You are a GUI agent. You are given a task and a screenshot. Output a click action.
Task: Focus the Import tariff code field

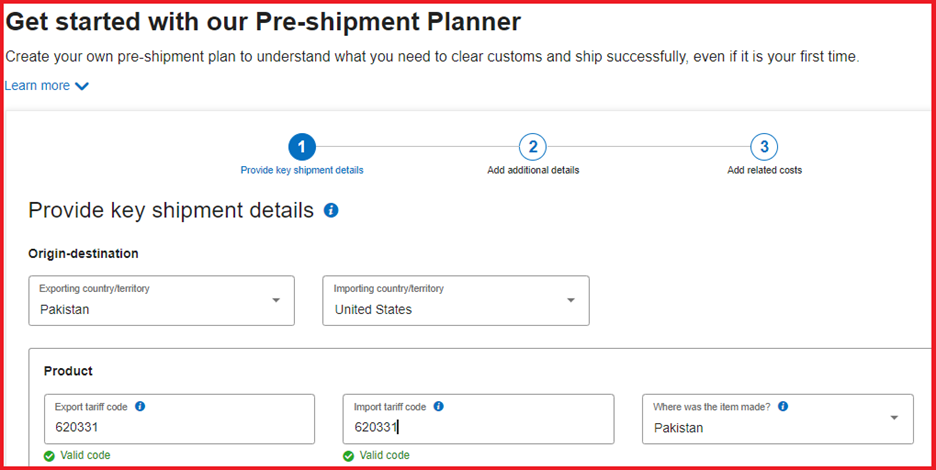click(478, 419)
